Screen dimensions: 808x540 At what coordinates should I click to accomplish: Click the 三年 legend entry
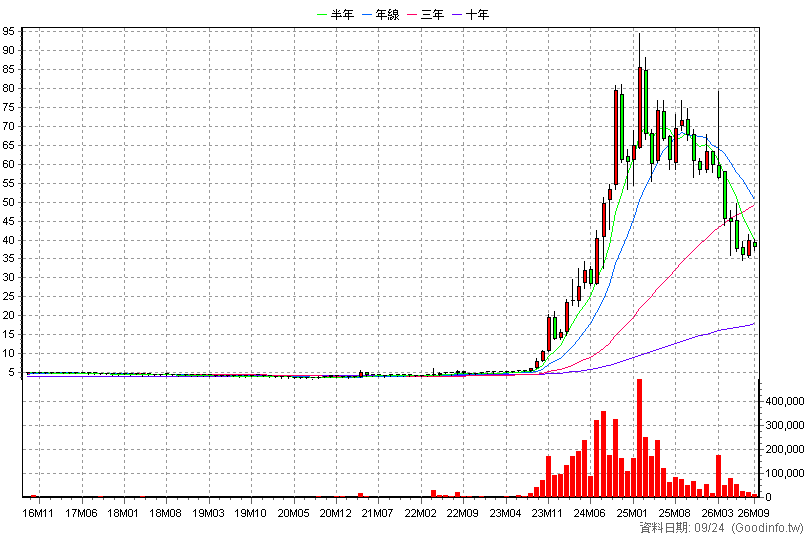click(426, 14)
